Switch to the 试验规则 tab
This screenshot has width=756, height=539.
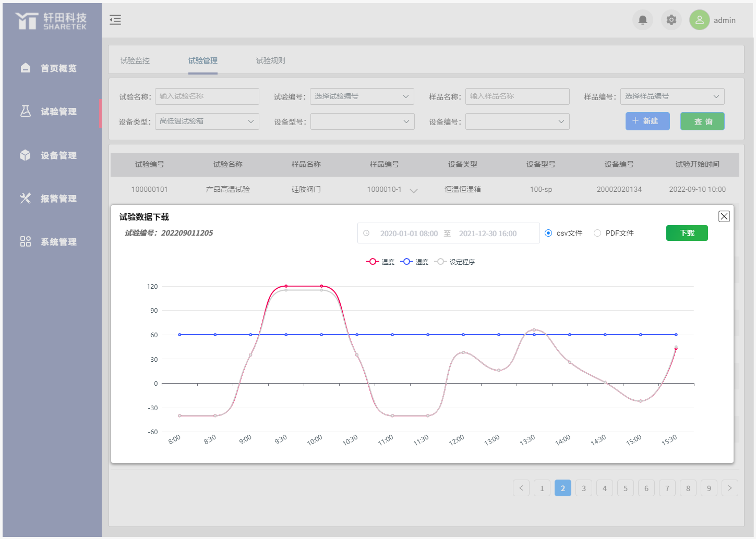(270, 60)
